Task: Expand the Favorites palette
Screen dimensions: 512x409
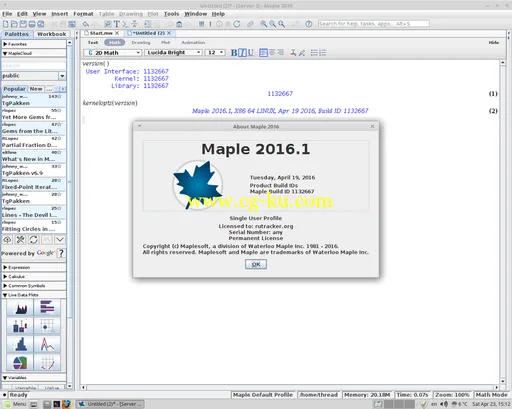Action: point(33,44)
